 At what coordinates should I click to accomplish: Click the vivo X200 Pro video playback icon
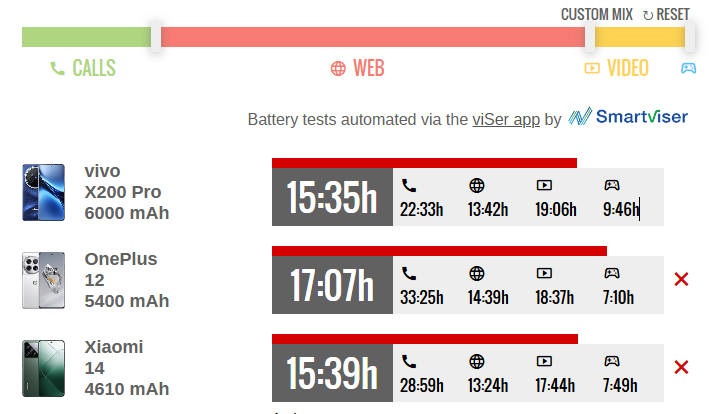point(544,185)
